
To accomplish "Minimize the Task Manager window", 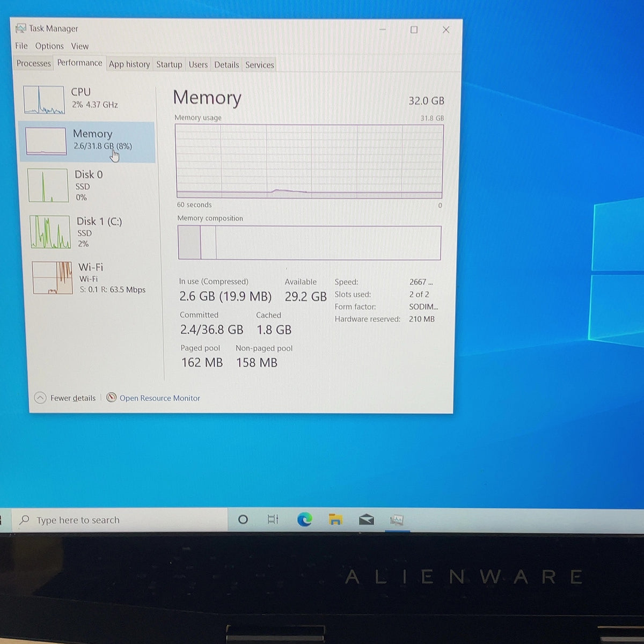I will coord(382,30).
